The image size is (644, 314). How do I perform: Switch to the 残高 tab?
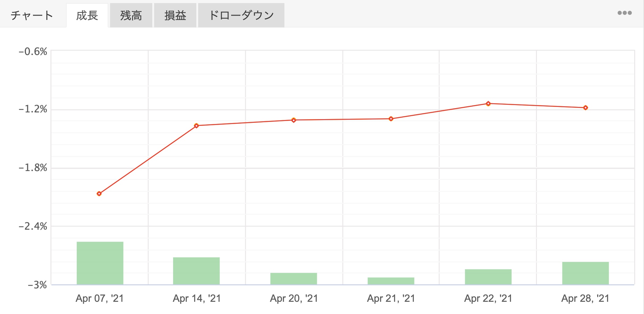click(x=131, y=15)
